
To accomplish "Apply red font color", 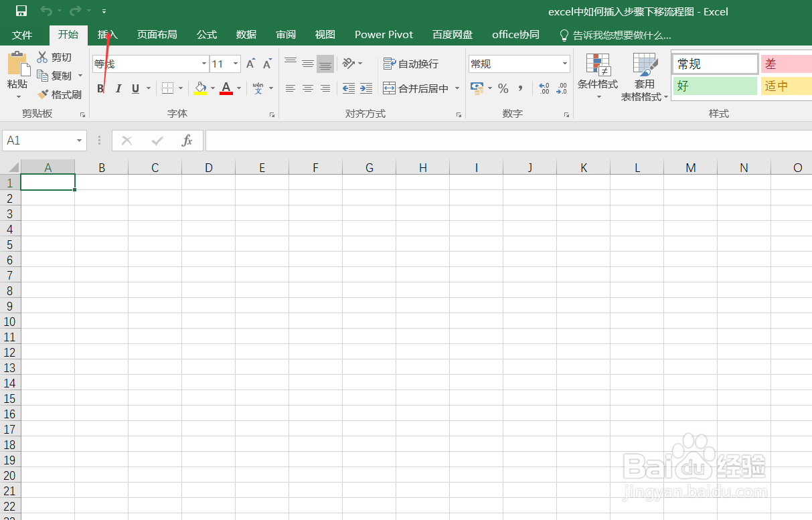I will pos(226,88).
